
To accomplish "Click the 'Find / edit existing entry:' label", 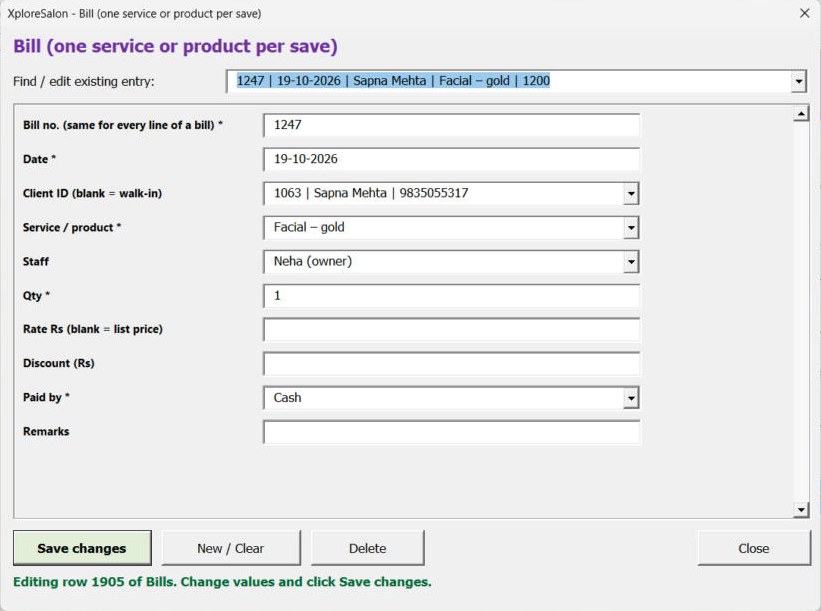I will pos(84,82).
